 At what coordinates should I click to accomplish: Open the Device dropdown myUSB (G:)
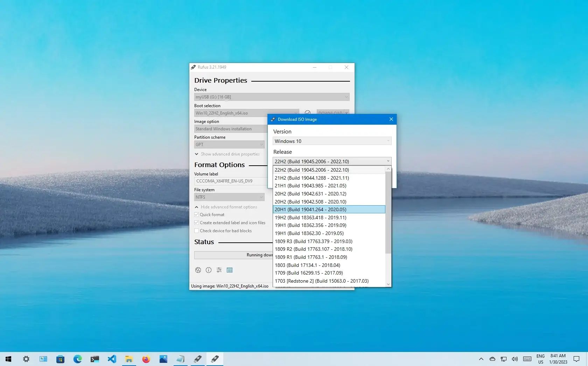(x=272, y=97)
